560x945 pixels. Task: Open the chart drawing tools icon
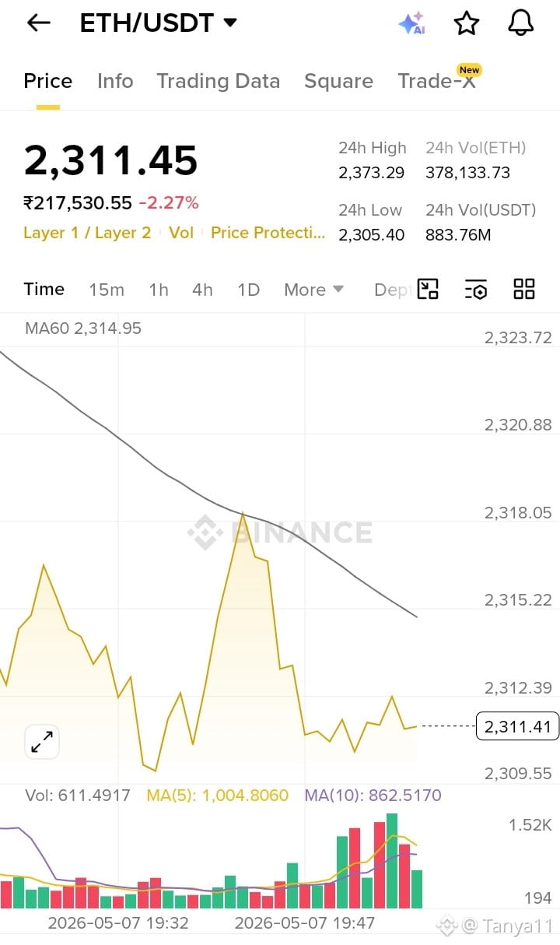click(428, 290)
